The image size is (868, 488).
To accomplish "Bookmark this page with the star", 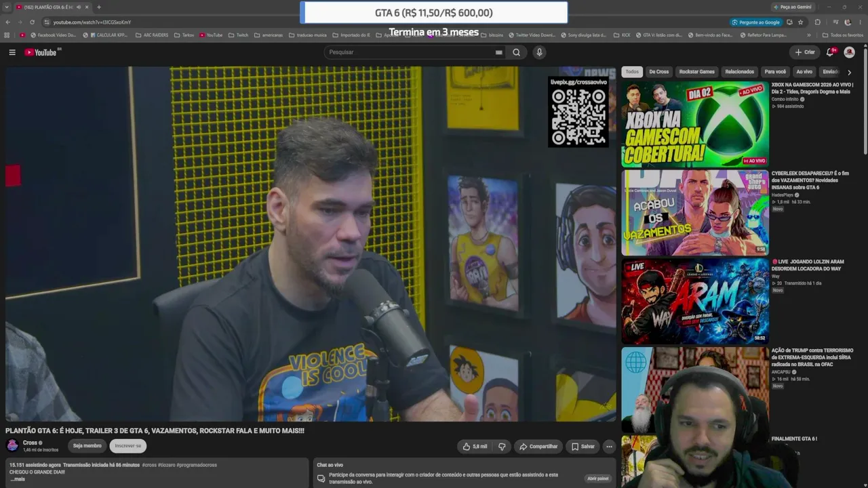I will coord(800,22).
